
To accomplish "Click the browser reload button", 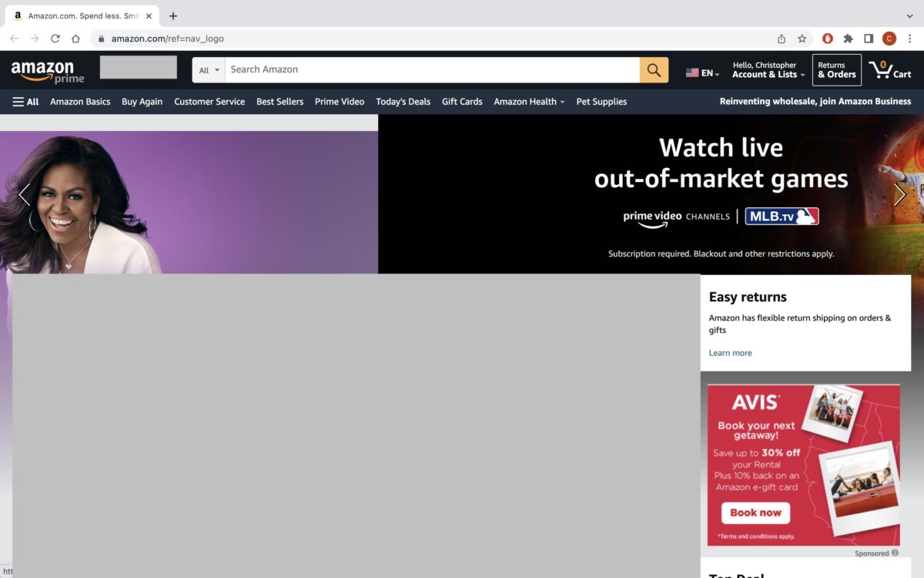I will pos(55,39).
